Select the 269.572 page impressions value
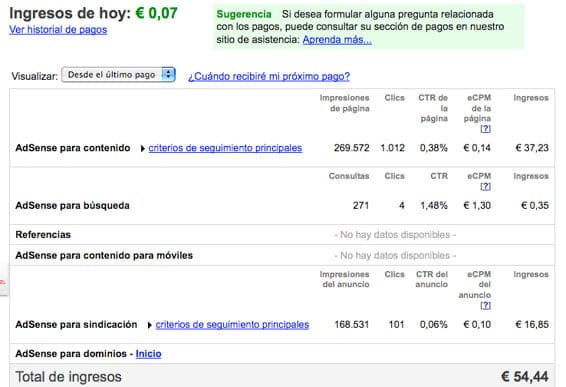Image resolution: width=566 pixels, height=387 pixels. tap(352, 148)
